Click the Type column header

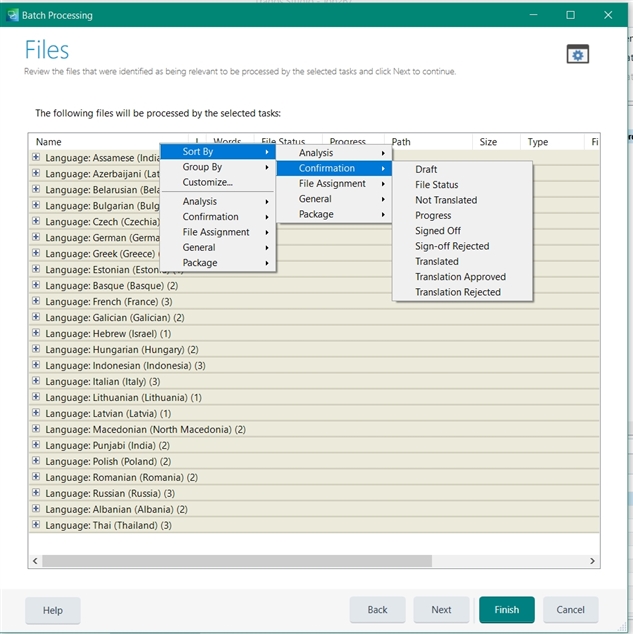(x=552, y=142)
